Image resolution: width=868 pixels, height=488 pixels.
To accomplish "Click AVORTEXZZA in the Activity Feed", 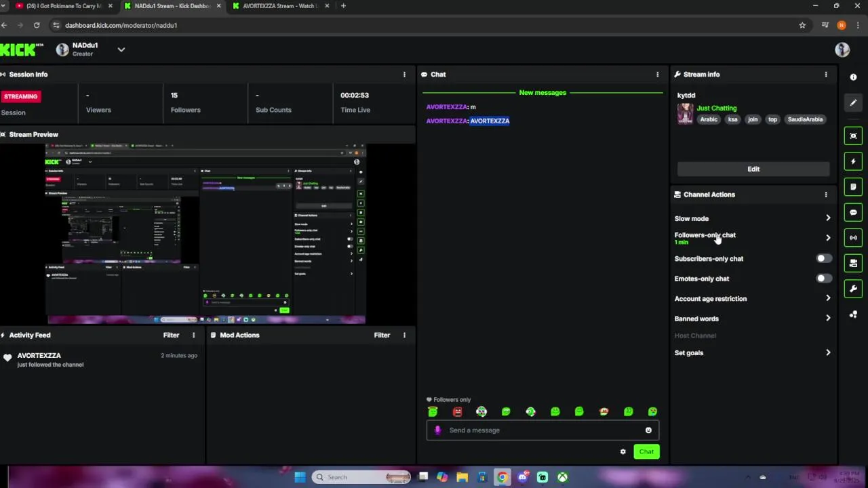I will point(39,355).
